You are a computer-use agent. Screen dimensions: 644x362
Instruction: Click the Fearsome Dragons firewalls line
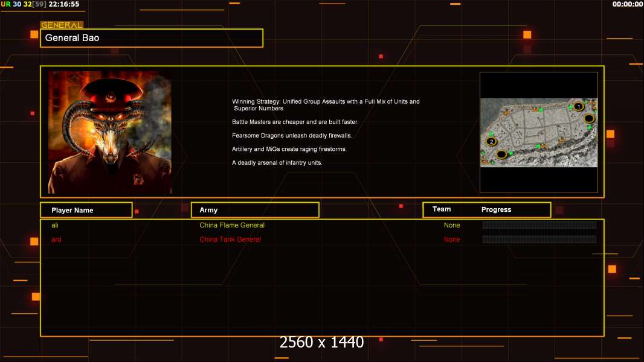point(292,135)
